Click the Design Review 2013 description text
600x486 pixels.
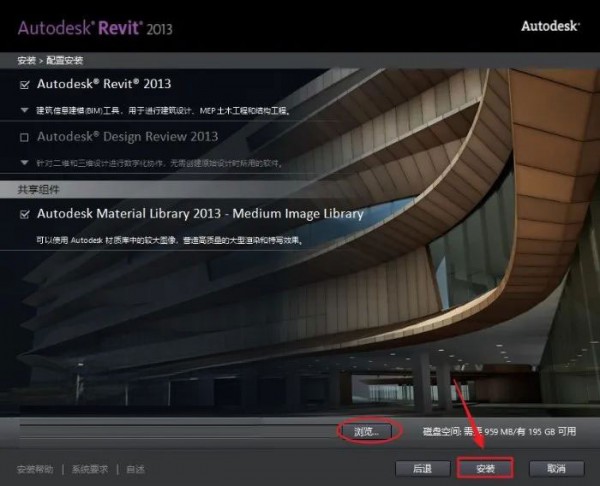click(160, 163)
